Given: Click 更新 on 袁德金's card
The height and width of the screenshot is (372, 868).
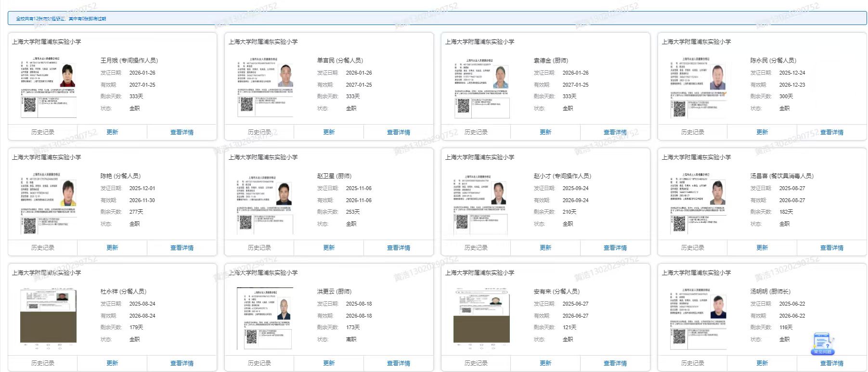Looking at the screenshot, I should (x=545, y=132).
